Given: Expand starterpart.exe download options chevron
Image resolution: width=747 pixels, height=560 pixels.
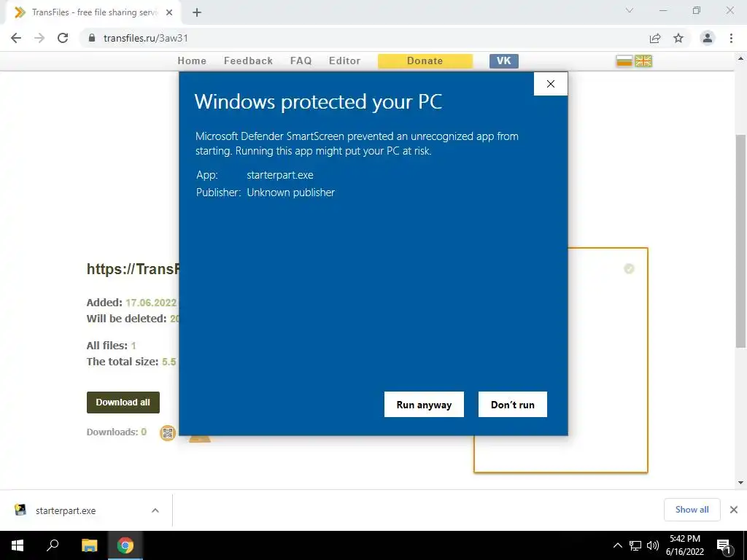Looking at the screenshot, I should [155, 510].
